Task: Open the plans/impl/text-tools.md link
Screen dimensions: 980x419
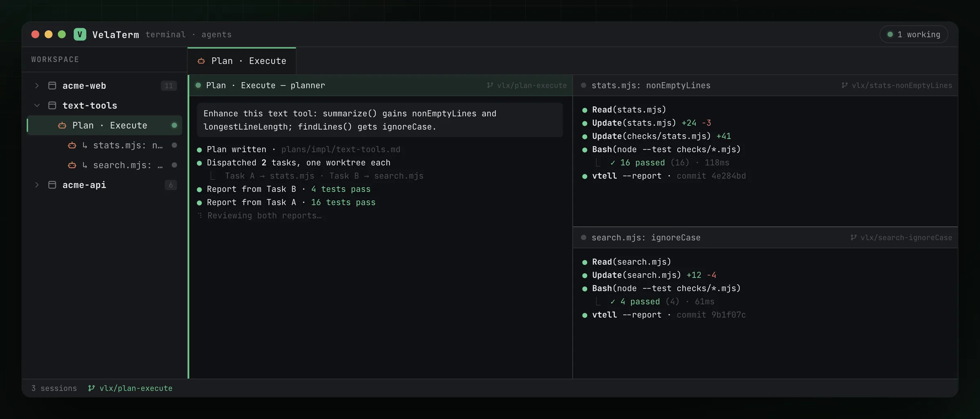Action: [341, 149]
